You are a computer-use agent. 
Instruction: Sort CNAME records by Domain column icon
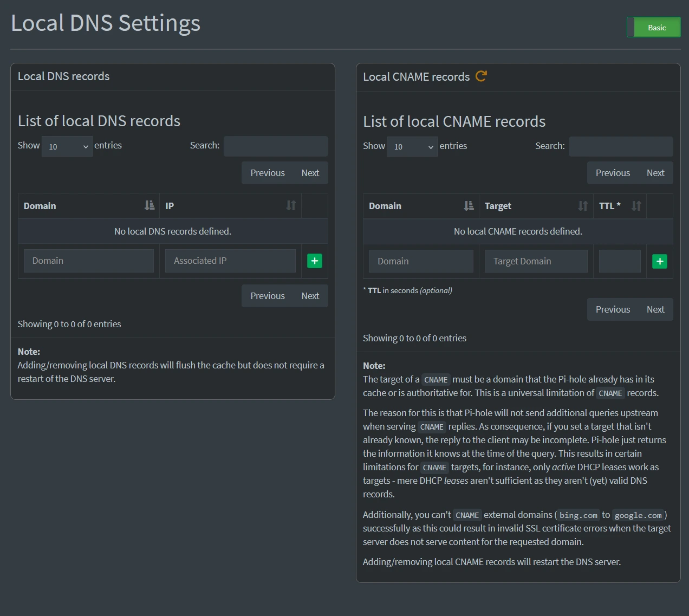tap(469, 206)
